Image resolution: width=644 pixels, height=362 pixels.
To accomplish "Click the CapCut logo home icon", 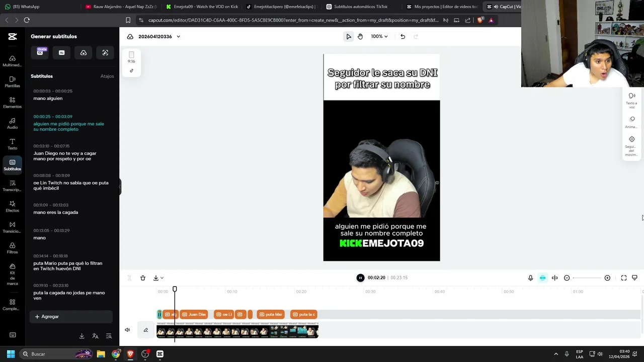I will (12, 36).
